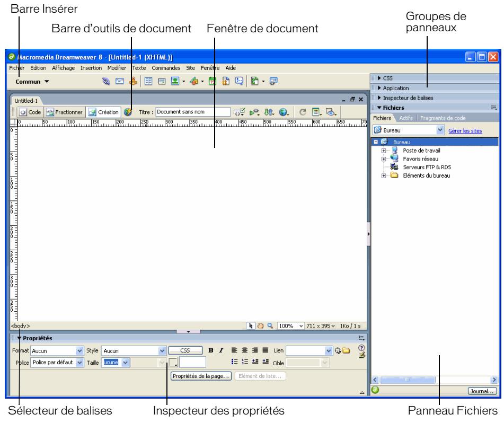The image size is (504, 423).
Task: Expand the Poste de travail node
Action: click(x=384, y=151)
